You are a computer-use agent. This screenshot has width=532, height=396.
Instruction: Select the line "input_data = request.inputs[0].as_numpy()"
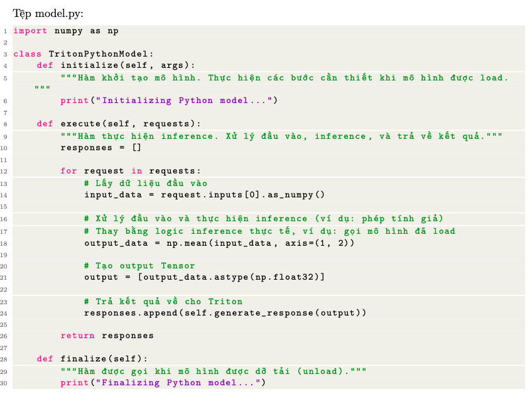click(x=205, y=195)
